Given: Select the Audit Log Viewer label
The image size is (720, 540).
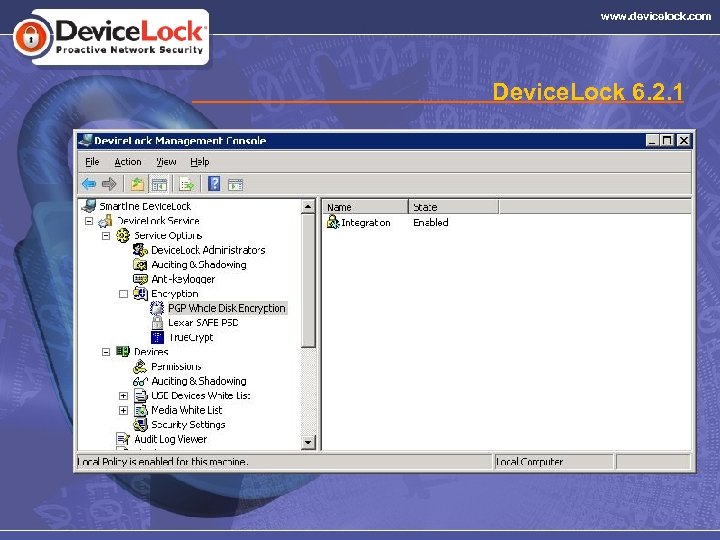Looking at the screenshot, I should 170,439.
